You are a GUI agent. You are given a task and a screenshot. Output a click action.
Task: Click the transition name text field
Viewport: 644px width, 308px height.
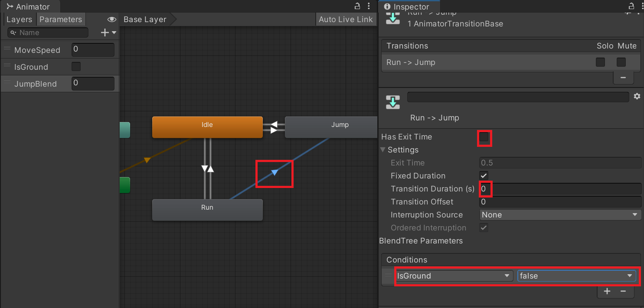click(x=518, y=97)
